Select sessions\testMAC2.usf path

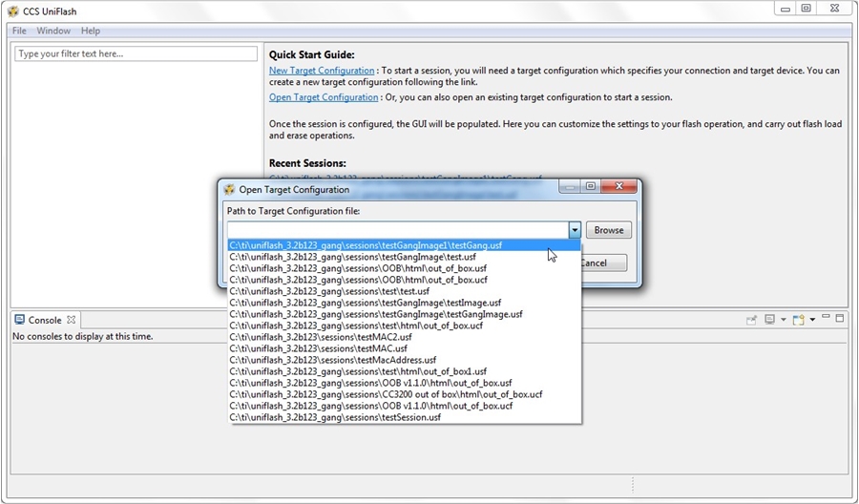tap(404, 338)
